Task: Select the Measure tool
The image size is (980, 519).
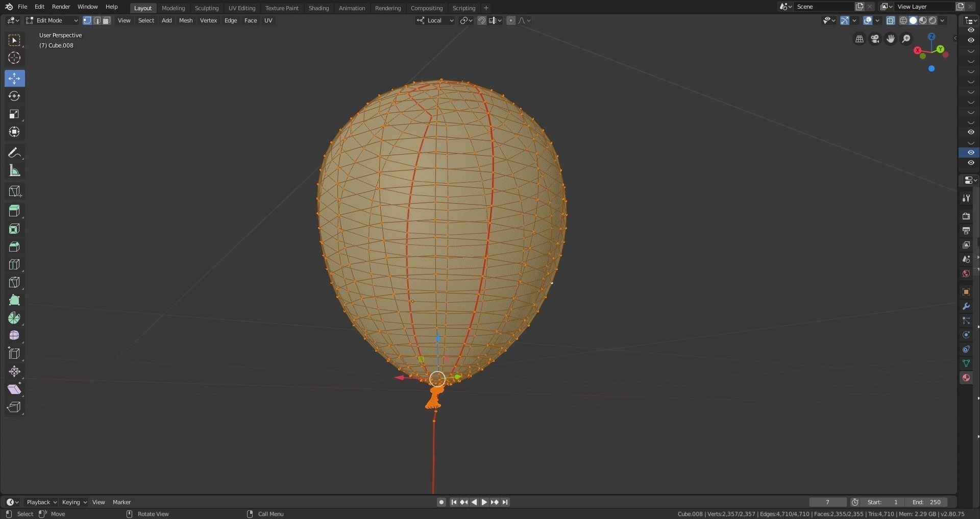Action: [x=14, y=170]
